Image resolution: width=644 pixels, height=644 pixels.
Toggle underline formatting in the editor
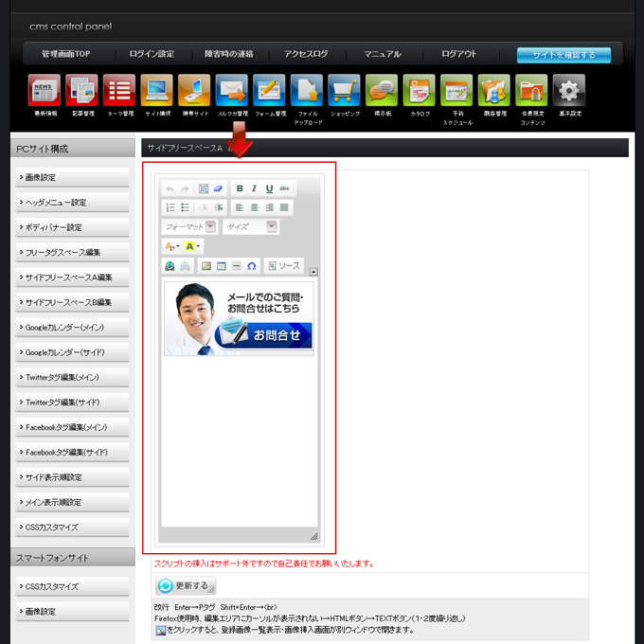(269, 188)
